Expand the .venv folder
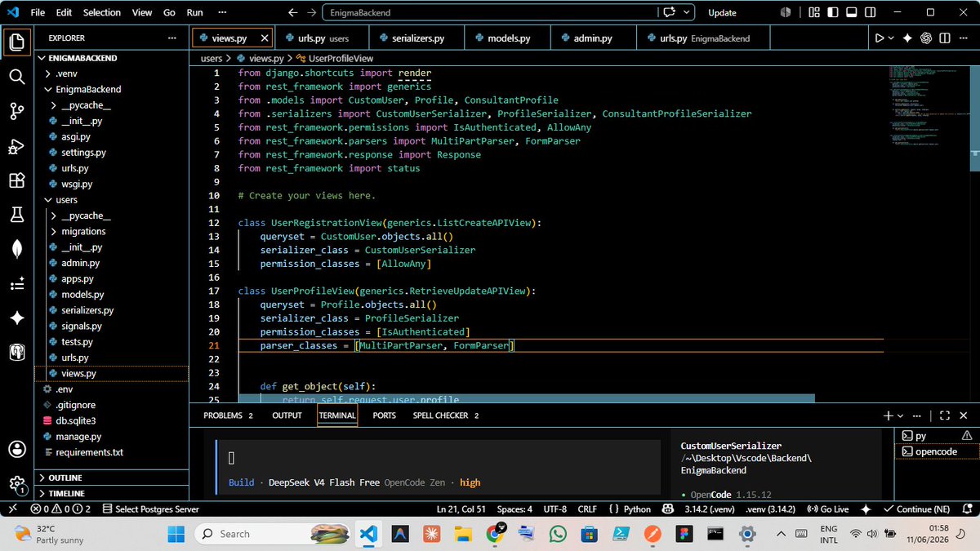 pos(47,73)
